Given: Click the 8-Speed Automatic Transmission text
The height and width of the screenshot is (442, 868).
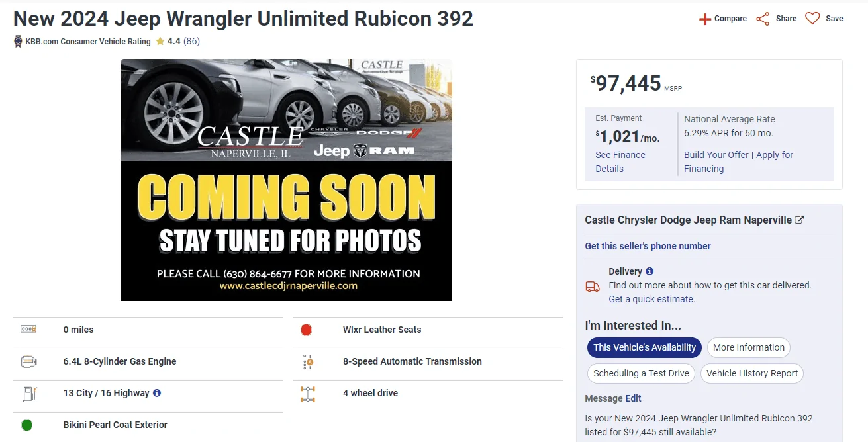Looking at the screenshot, I should 412,361.
